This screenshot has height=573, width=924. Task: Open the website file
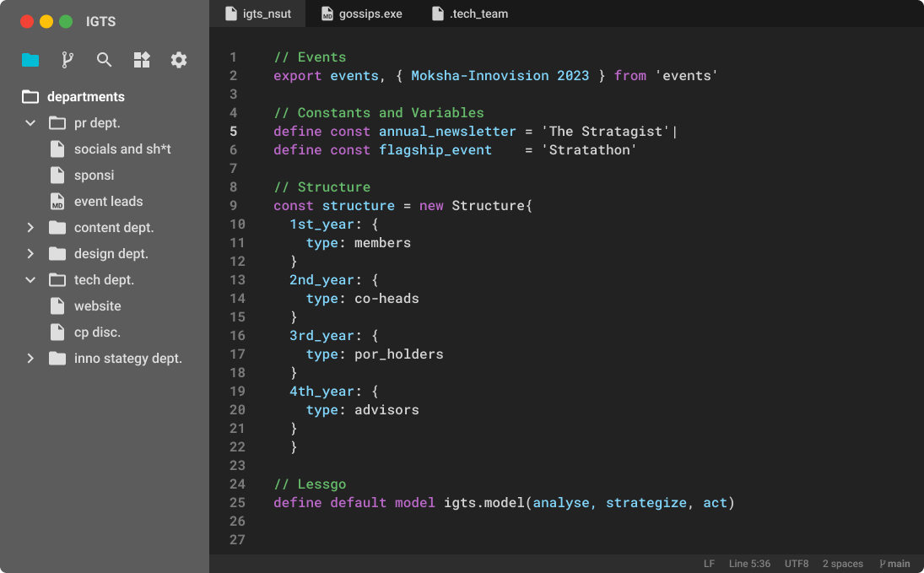(98, 306)
